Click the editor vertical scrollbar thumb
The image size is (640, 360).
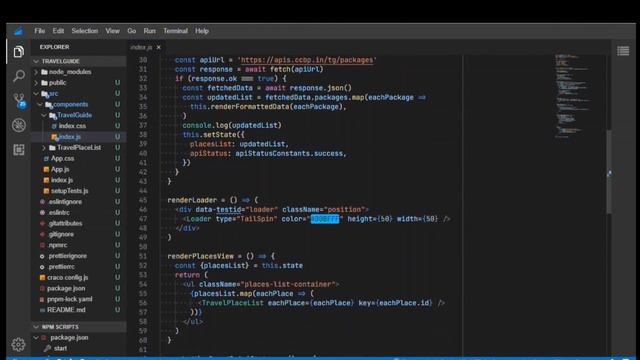[609, 171]
